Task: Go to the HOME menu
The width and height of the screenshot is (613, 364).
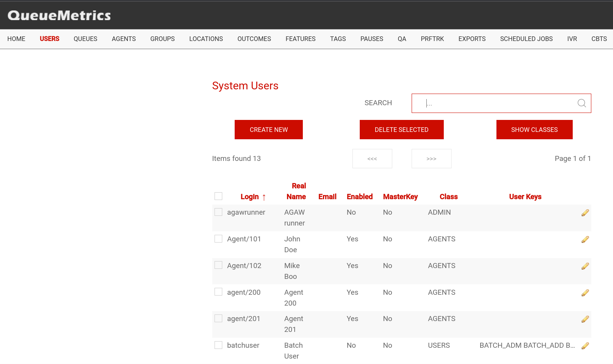Action: click(x=16, y=39)
